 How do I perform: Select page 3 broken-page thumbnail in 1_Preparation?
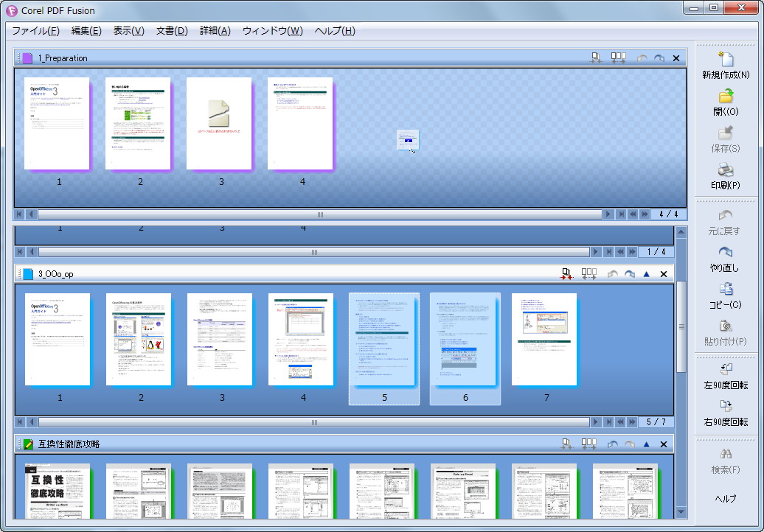click(x=219, y=124)
